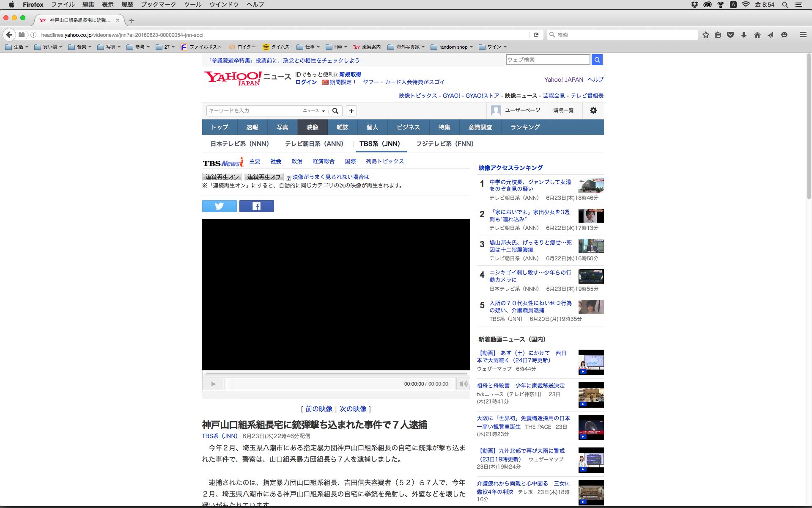The image size is (812, 508).
Task: Click the blue web search magnifier button
Action: [x=597, y=60]
